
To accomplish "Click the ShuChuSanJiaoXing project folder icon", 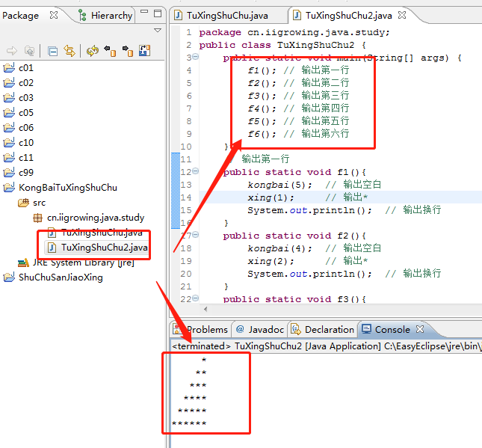I will (9, 277).
